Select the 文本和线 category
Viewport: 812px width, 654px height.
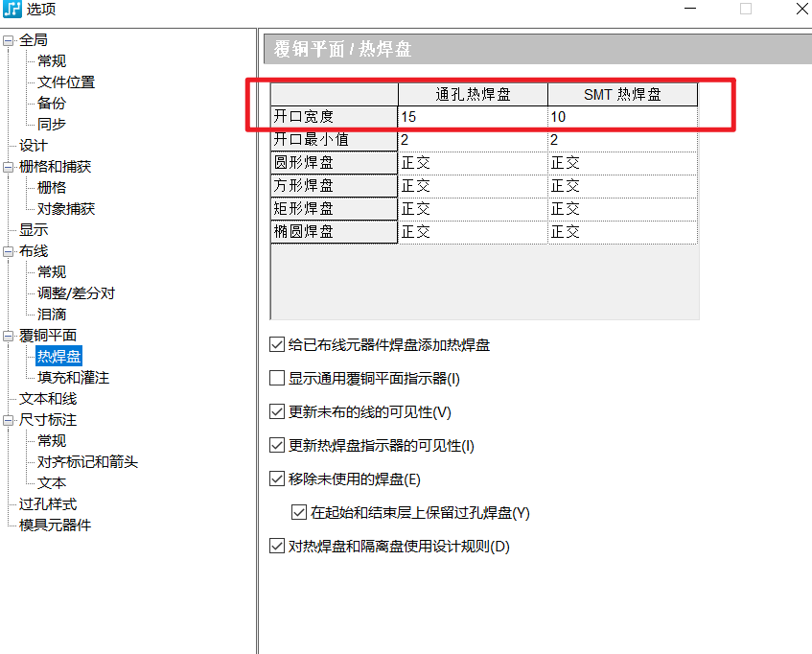[x=48, y=399]
